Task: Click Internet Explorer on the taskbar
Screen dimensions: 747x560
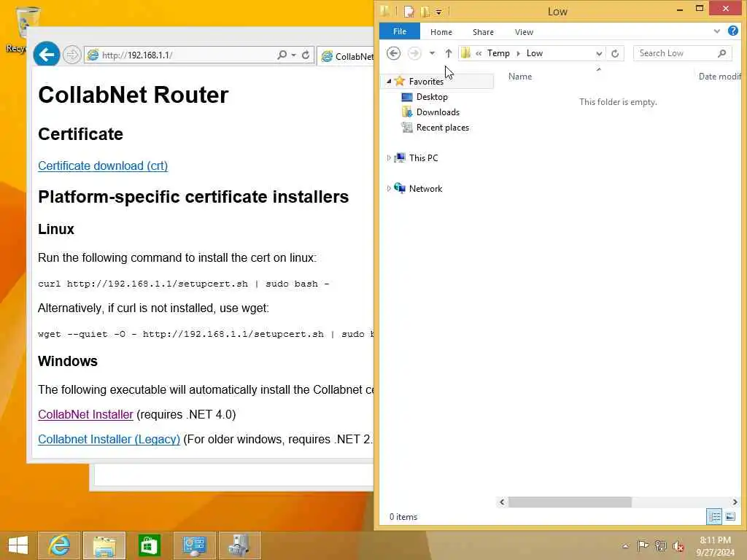Action: 60,545
